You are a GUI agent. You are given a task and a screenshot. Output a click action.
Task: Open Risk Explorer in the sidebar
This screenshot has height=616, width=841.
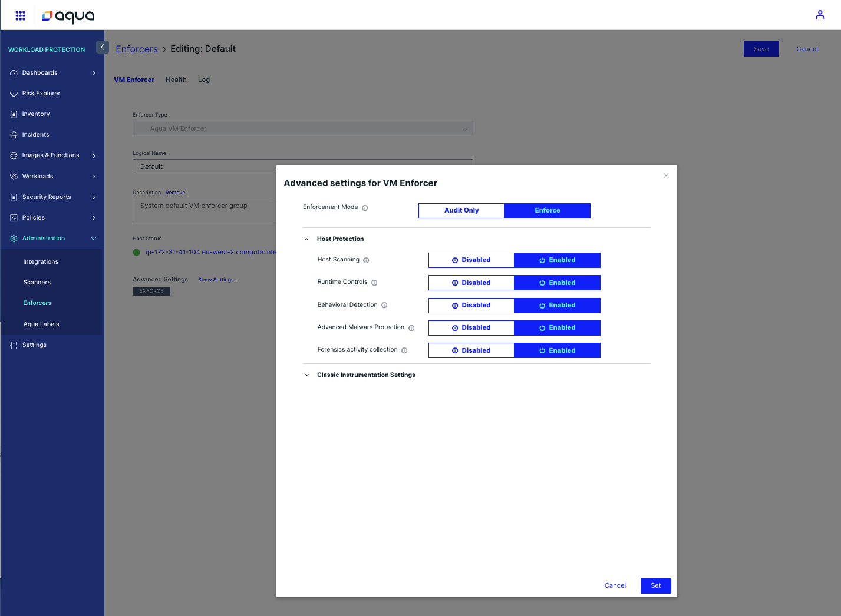[41, 94]
